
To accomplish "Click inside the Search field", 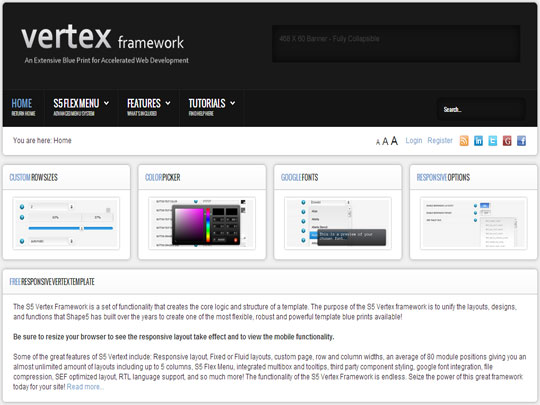I will pos(481,110).
